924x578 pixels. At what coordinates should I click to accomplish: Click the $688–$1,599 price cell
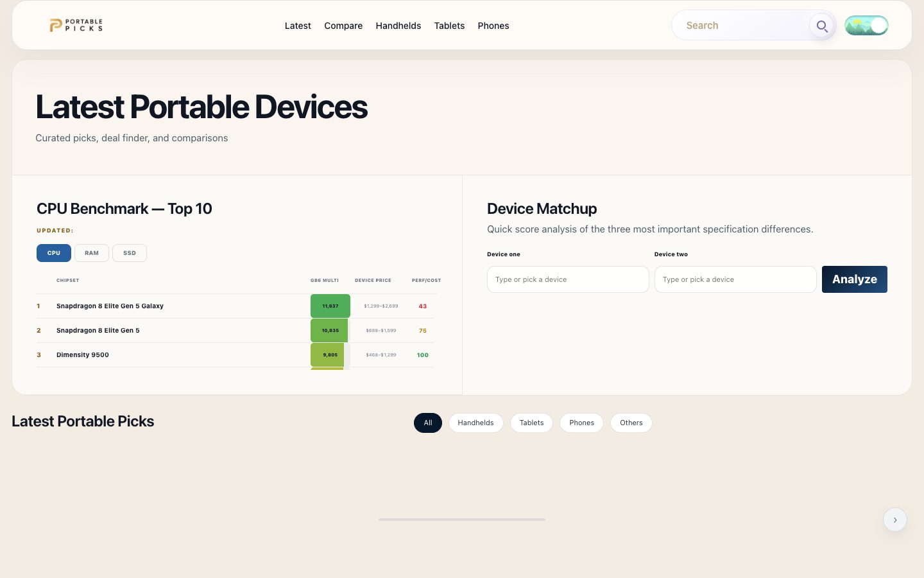pyautogui.click(x=381, y=331)
